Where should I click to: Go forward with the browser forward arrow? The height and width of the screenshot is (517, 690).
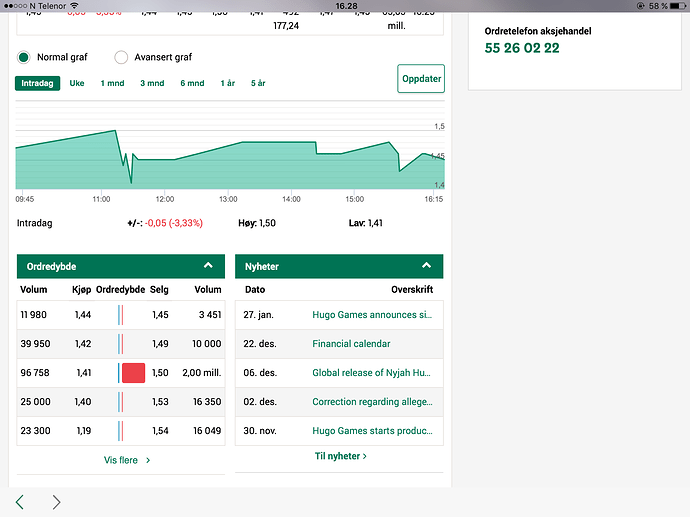point(56,502)
